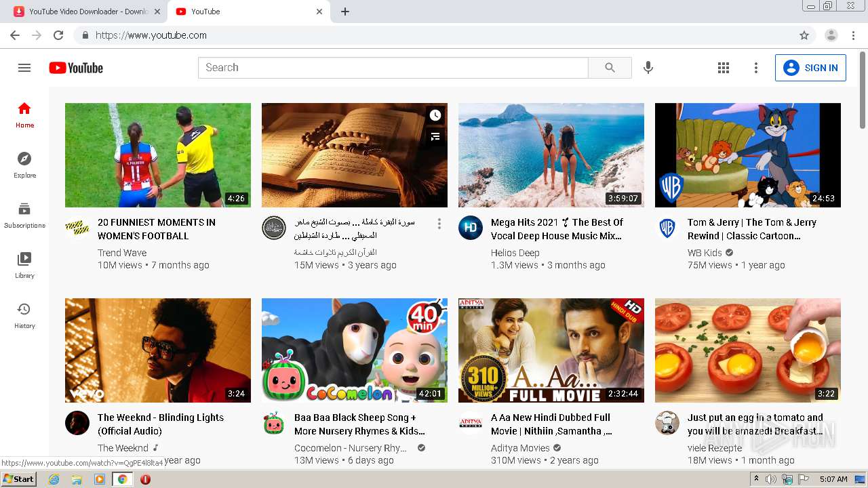Screen dimensions: 868x488
Task: Open the YouTube hamburger guide menu
Action: coord(24,68)
